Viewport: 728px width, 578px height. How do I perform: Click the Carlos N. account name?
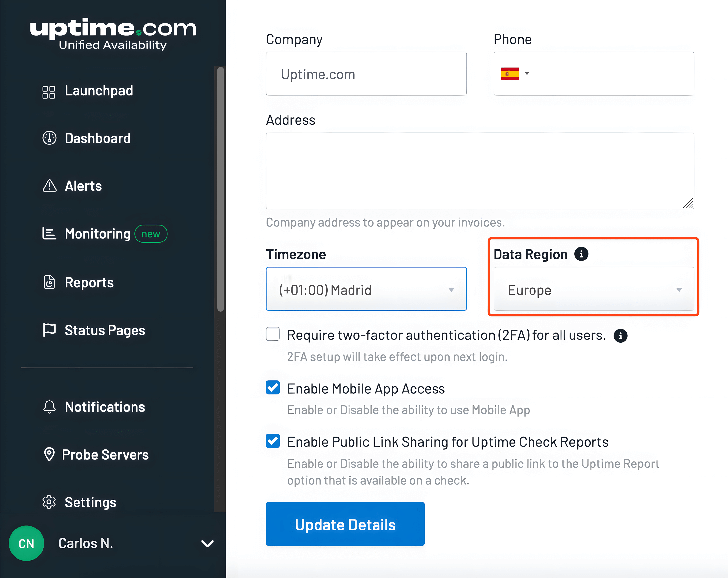(x=86, y=543)
